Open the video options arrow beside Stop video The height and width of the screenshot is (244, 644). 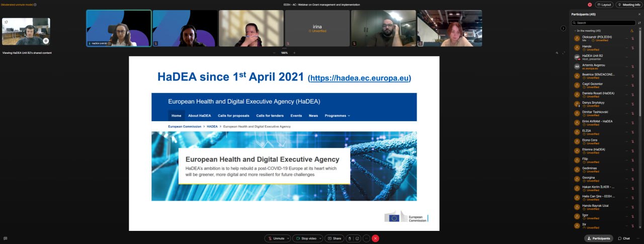(x=319, y=238)
